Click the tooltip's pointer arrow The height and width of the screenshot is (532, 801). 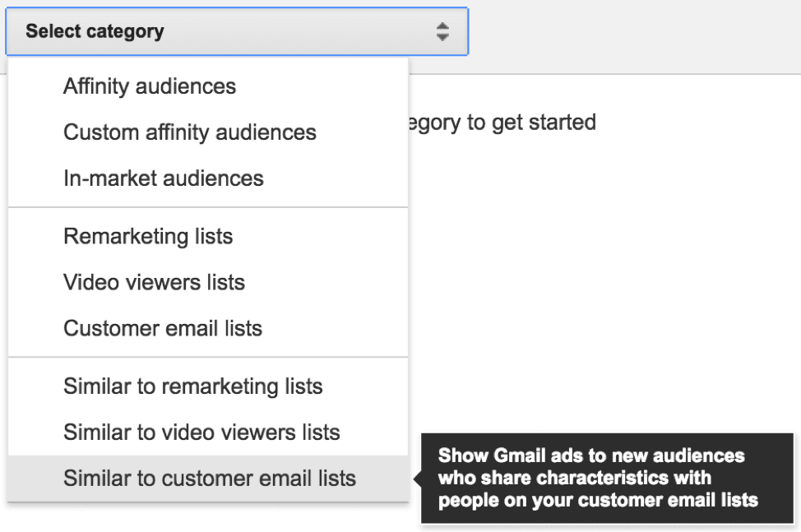(416, 477)
